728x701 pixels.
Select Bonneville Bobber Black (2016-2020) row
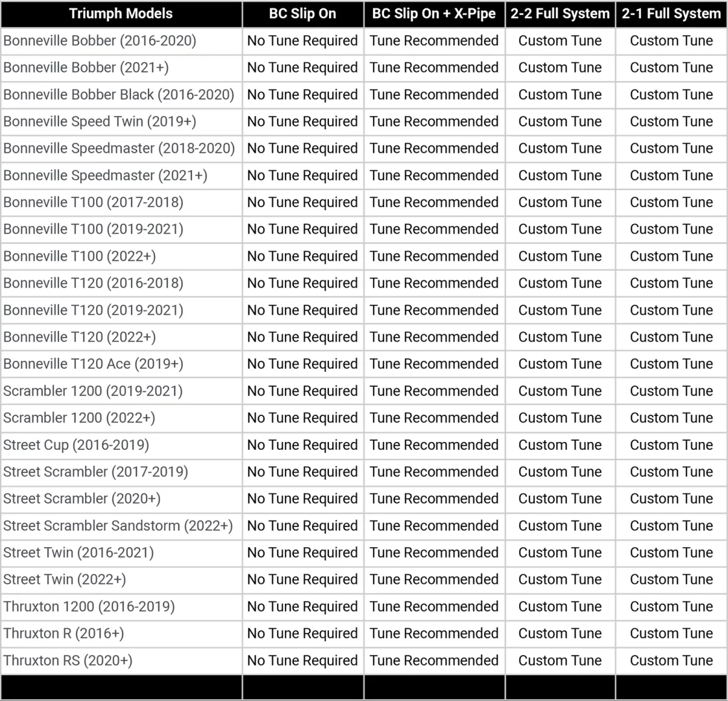[x=119, y=95]
